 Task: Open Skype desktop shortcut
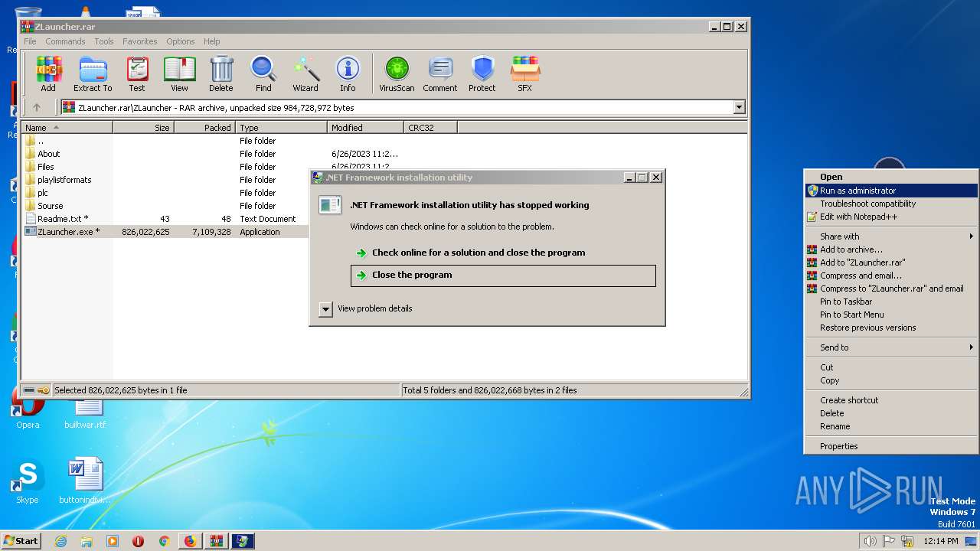[28, 482]
